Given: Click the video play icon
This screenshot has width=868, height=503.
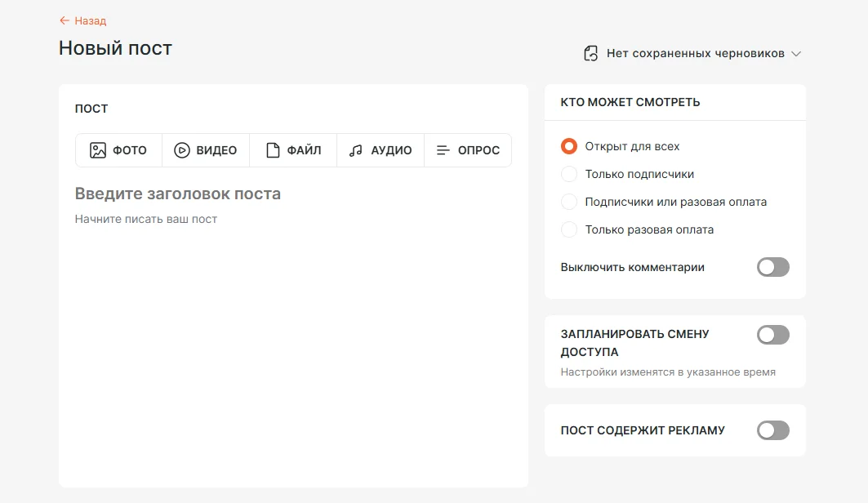Looking at the screenshot, I should [x=182, y=150].
